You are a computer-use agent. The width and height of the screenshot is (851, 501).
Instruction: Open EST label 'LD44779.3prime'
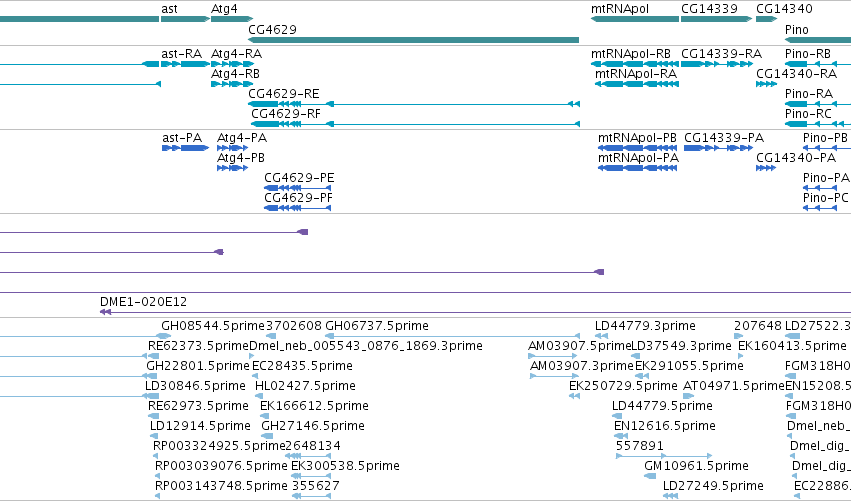click(645, 326)
